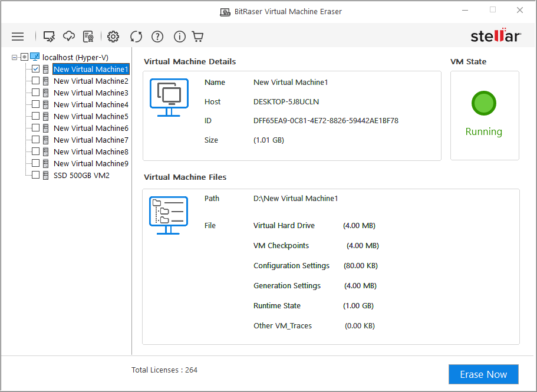Click the server icon beside New Virtual Machine9

pos(45,164)
